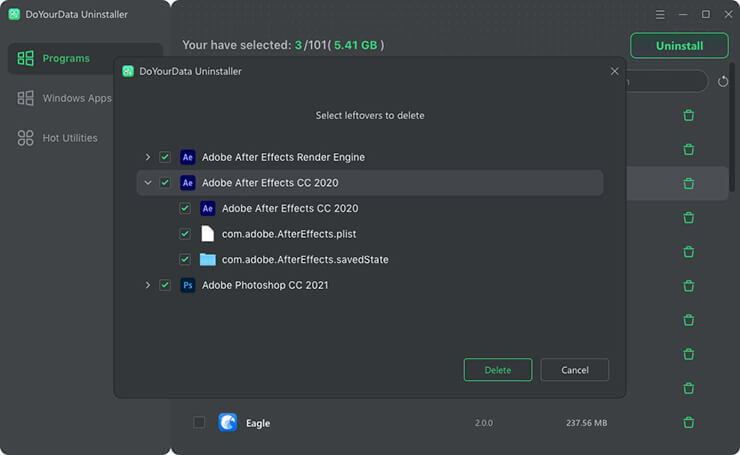
Task: Maximize the uninstaller window
Action: coord(706,15)
